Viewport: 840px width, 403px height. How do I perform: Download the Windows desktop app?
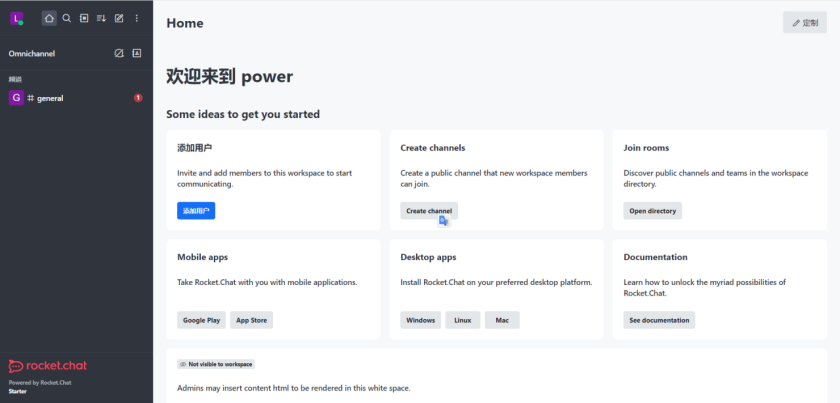pyautogui.click(x=421, y=320)
